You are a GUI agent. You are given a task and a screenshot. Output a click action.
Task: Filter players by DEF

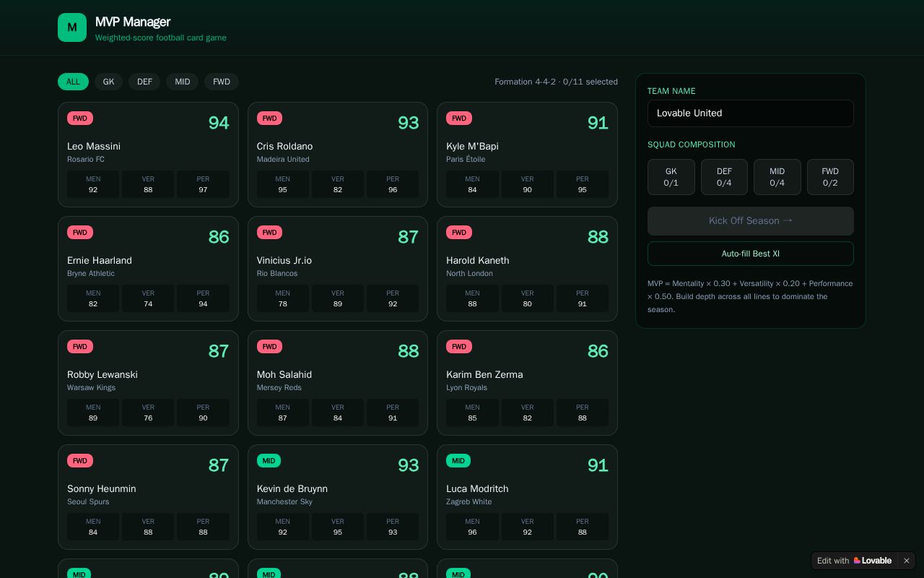144,82
